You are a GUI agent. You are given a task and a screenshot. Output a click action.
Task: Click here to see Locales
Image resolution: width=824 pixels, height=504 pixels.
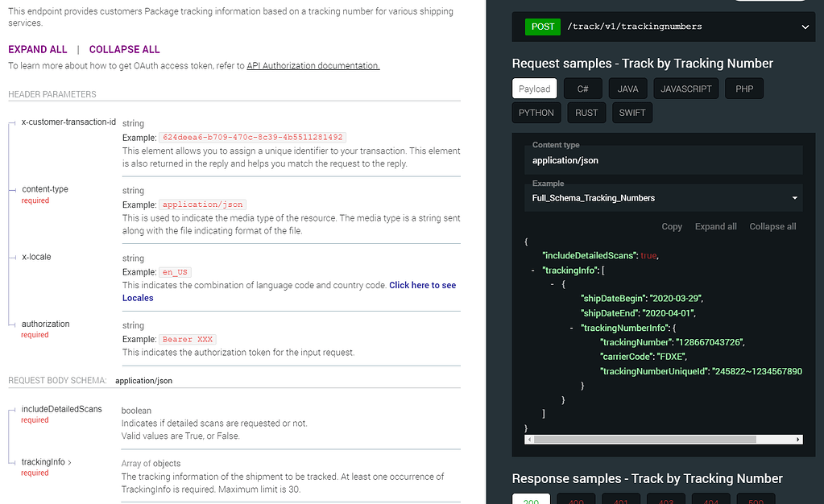pos(422,285)
